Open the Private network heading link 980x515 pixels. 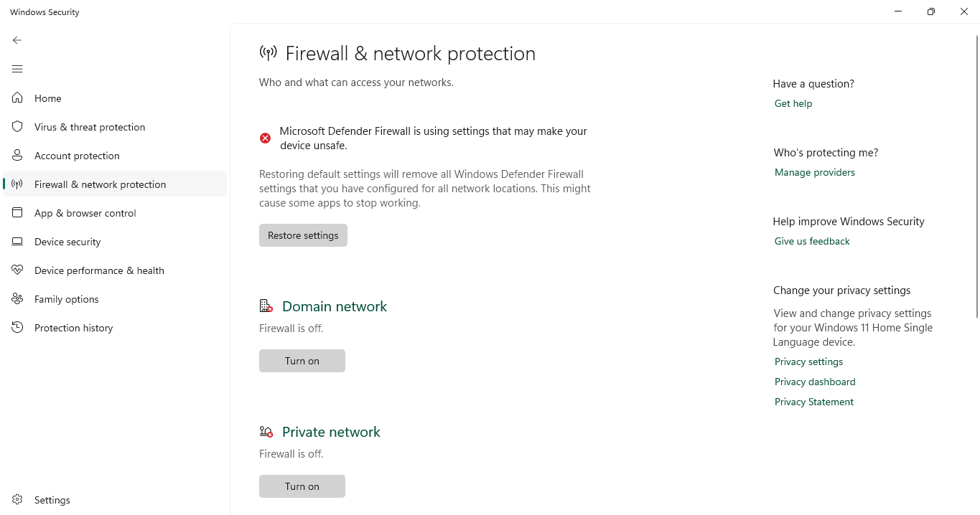coord(331,432)
